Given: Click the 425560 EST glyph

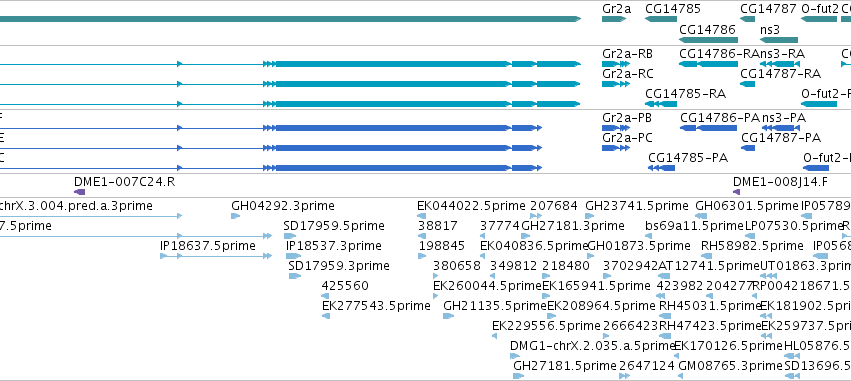Looking at the screenshot, I should [325, 296].
